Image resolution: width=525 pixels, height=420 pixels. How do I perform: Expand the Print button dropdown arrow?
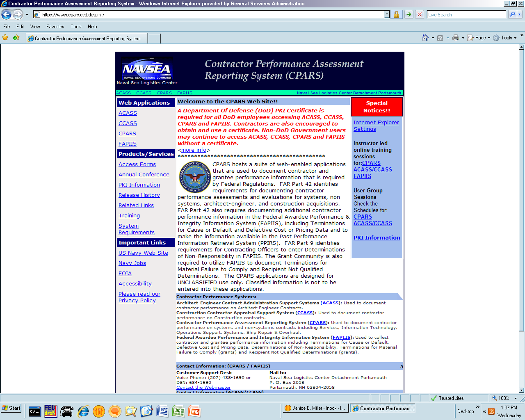click(x=463, y=38)
